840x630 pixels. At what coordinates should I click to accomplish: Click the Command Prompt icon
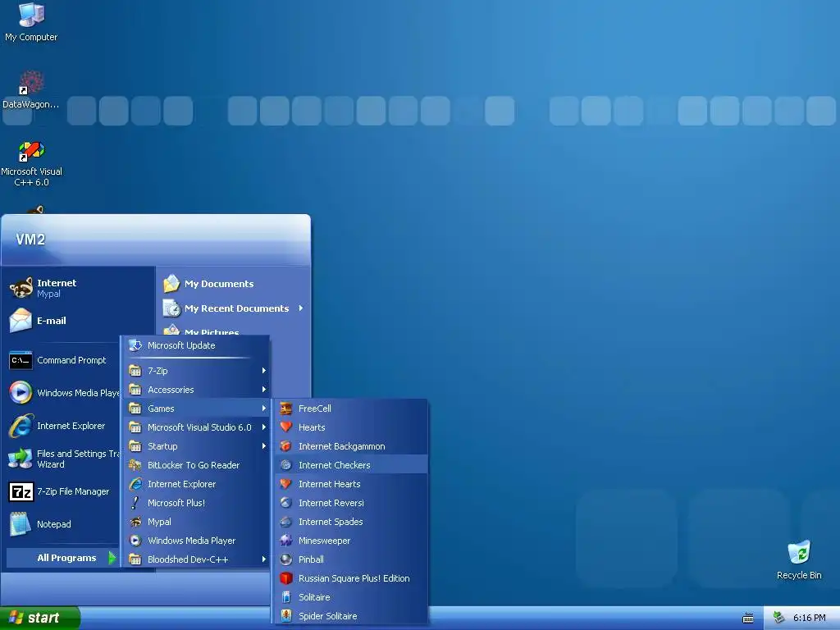(x=21, y=360)
